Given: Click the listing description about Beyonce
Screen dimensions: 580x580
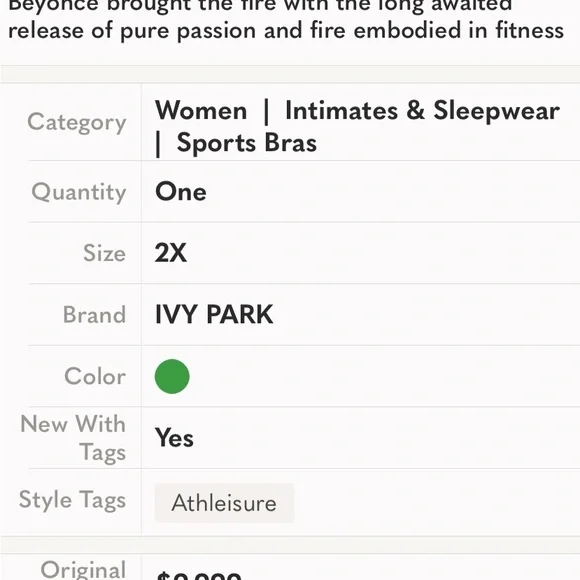Looking at the screenshot, I should (x=286, y=18).
